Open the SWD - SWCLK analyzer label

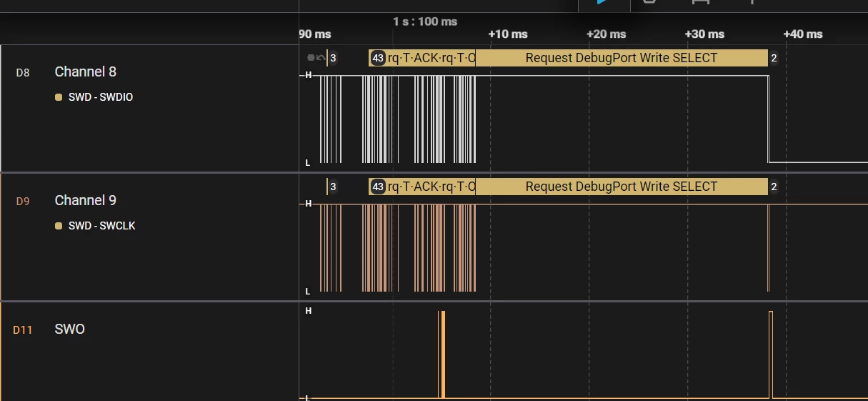point(101,226)
